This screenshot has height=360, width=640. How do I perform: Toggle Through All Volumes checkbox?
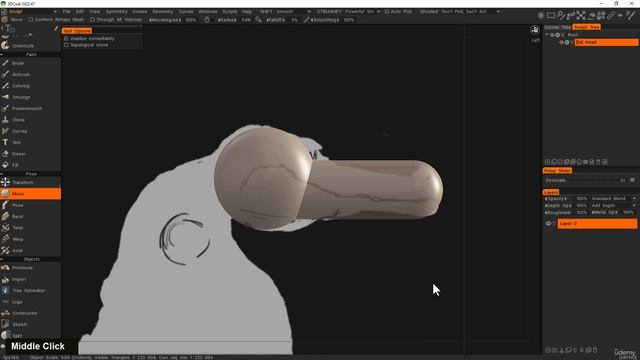point(93,20)
